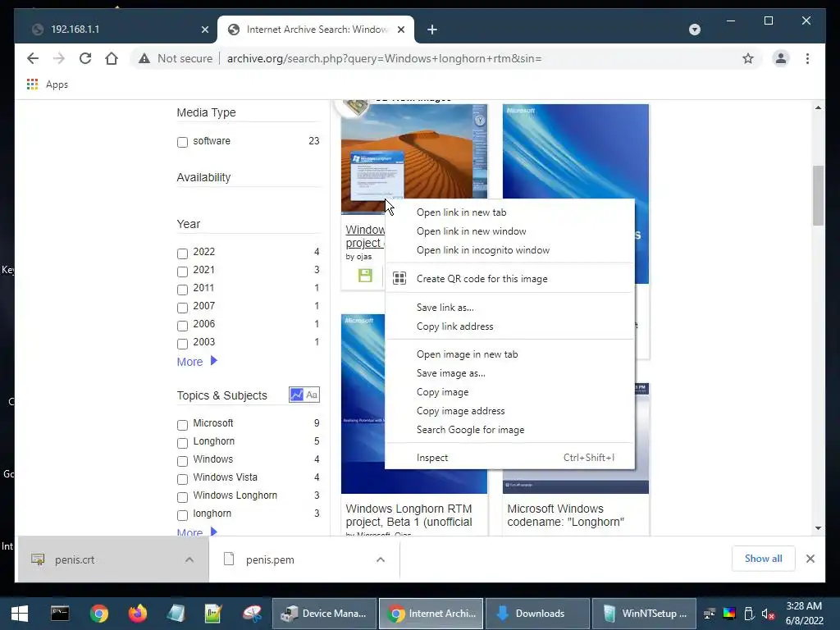Launch Command Prompt from the taskbar
840x630 pixels.
(x=60, y=614)
